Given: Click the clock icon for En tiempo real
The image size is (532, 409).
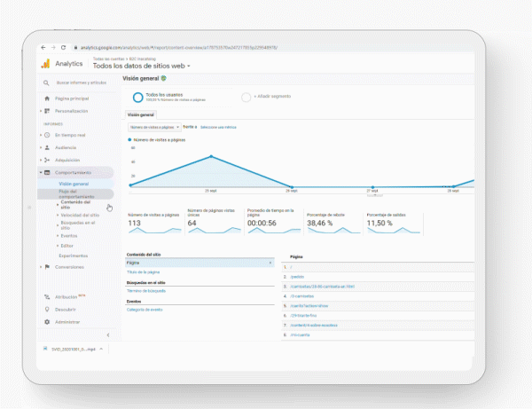Looking at the screenshot, I should pos(47,135).
